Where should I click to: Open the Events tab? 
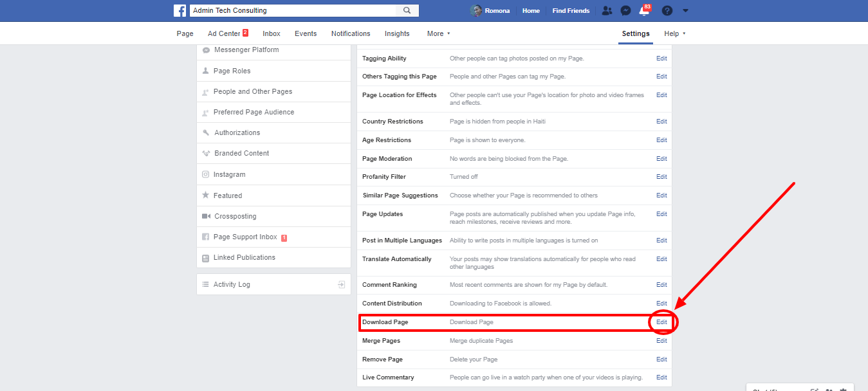point(306,33)
